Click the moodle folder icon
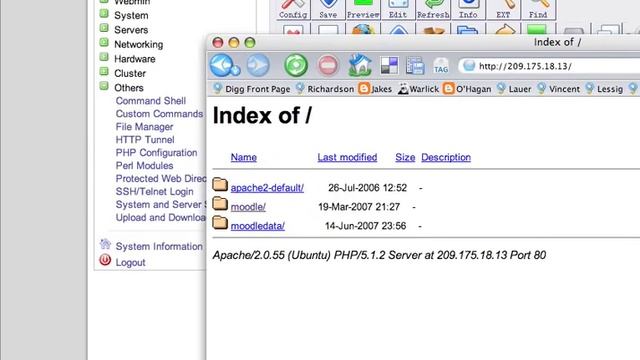This screenshot has height=360, width=640. (220, 203)
